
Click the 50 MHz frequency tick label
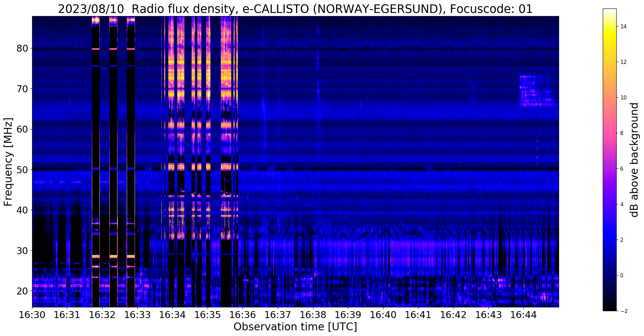click(x=22, y=170)
